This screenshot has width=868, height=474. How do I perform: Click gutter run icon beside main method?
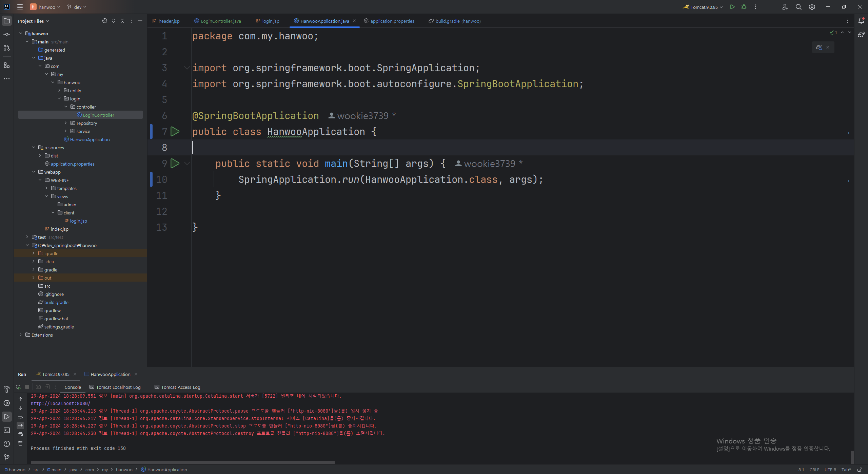point(175,164)
